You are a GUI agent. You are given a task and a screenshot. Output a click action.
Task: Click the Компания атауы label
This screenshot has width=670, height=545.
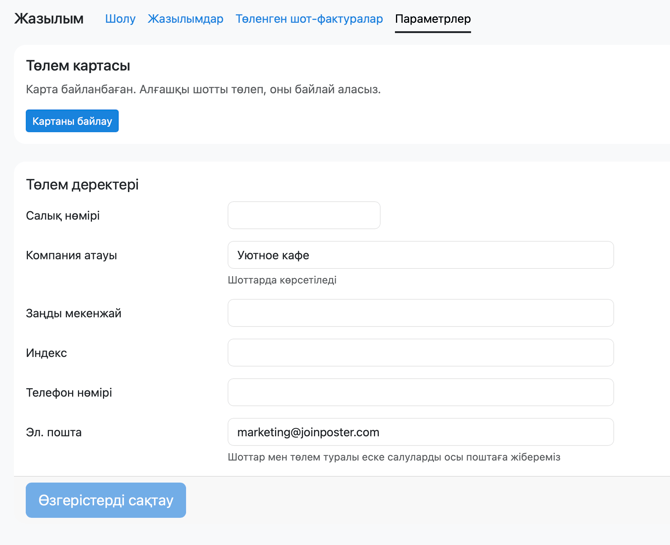pyautogui.click(x=71, y=255)
